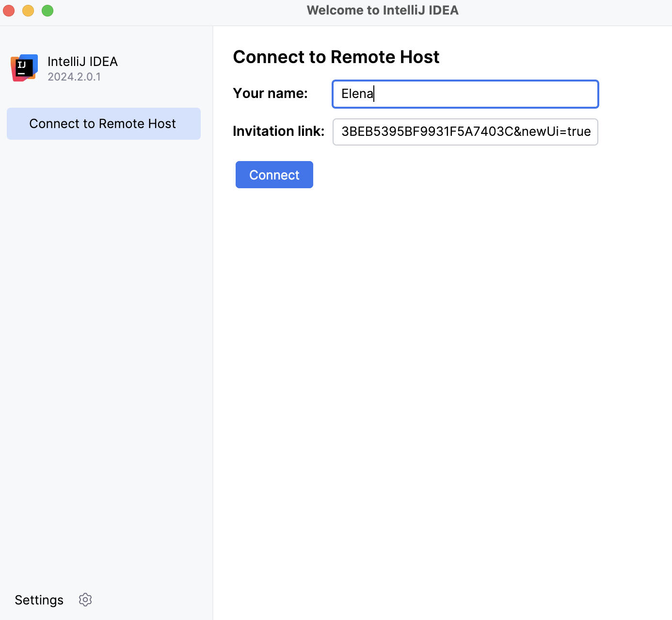This screenshot has height=620, width=672.
Task: Close the welcome window with the red button
Action: (x=9, y=10)
